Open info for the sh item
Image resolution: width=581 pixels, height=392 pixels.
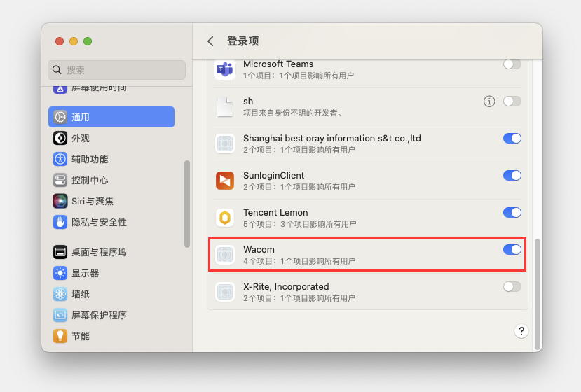(x=489, y=101)
